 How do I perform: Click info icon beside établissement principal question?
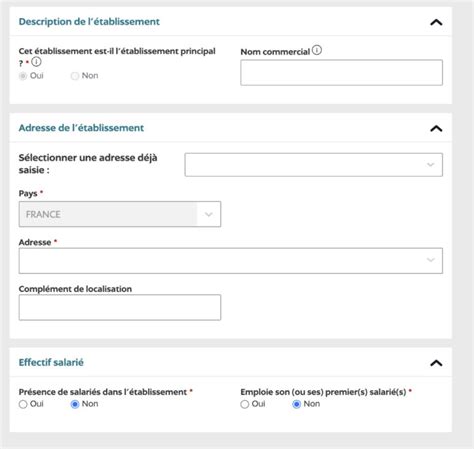point(36,62)
